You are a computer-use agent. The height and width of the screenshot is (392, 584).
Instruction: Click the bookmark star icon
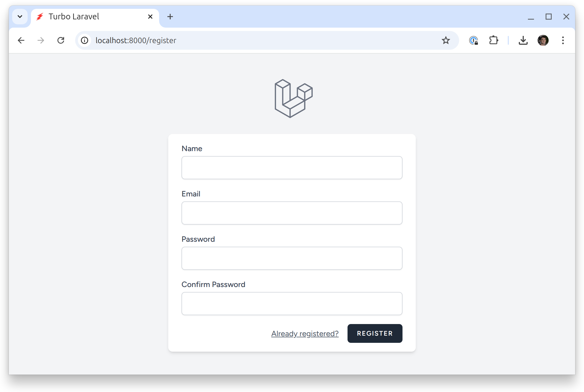coord(446,40)
